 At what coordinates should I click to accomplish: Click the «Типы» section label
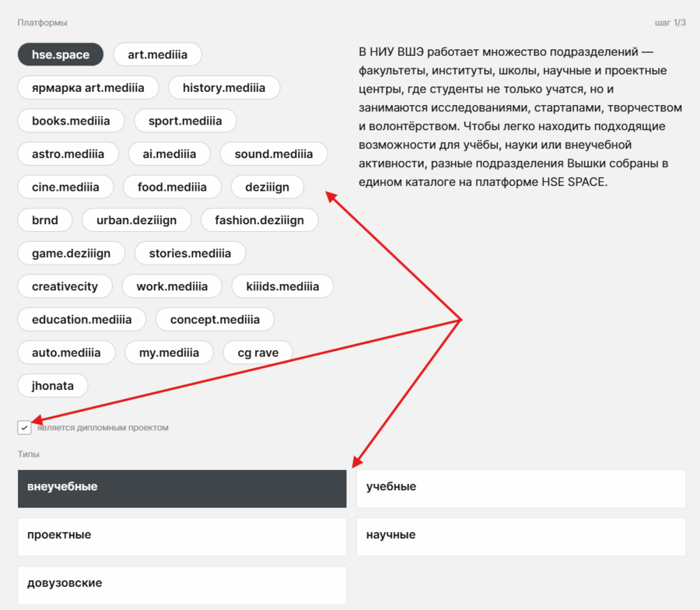click(x=29, y=454)
